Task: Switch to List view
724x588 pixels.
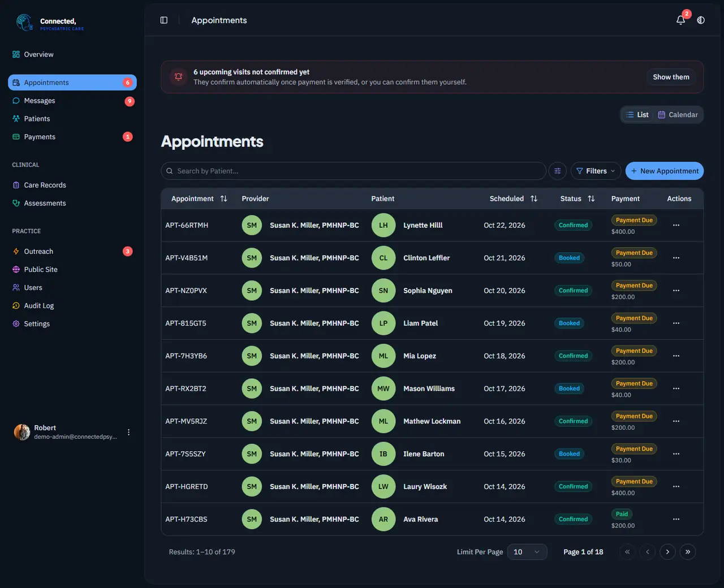Action: pyautogui.click(x=637, y=115)
